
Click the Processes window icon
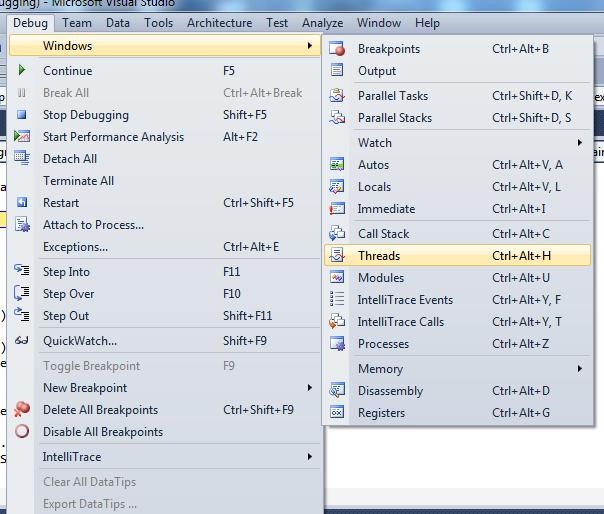click(x=337, y=343)
